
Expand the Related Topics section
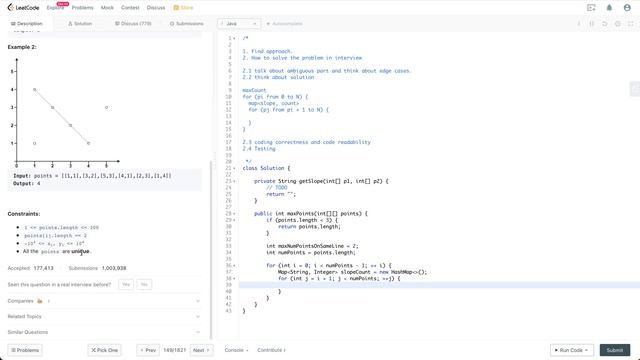point(104,316)
